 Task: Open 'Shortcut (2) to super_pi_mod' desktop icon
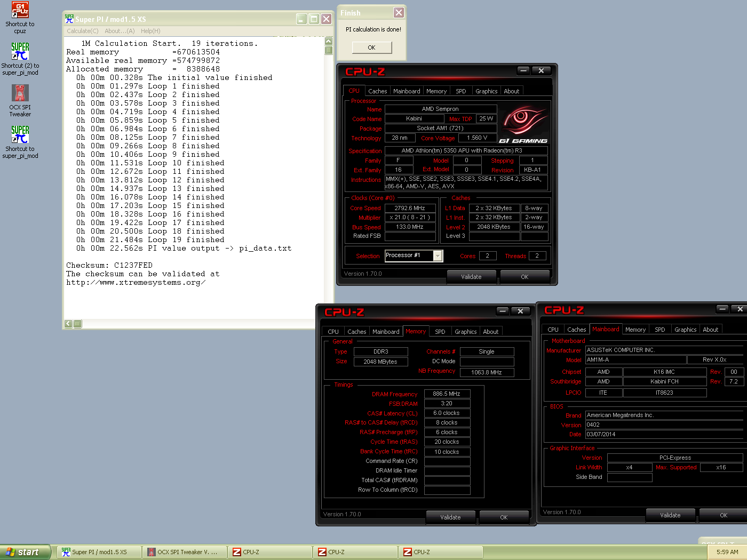tap(20, 59)
